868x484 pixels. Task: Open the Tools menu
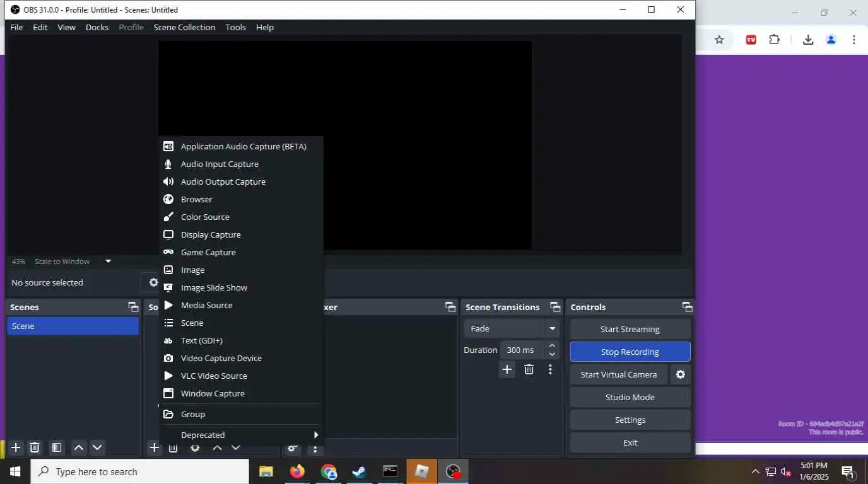click(x=235, y=27)
